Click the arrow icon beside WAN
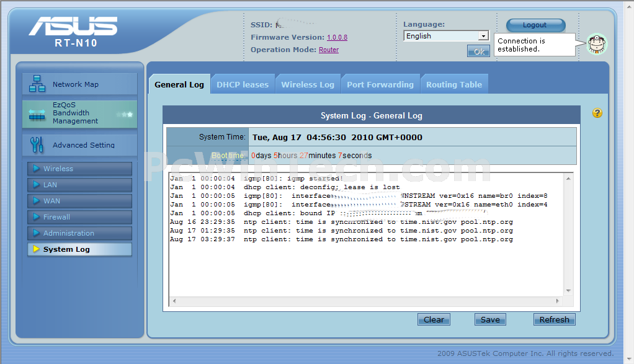This screenshot has width=634, height=364. [36, 200]
